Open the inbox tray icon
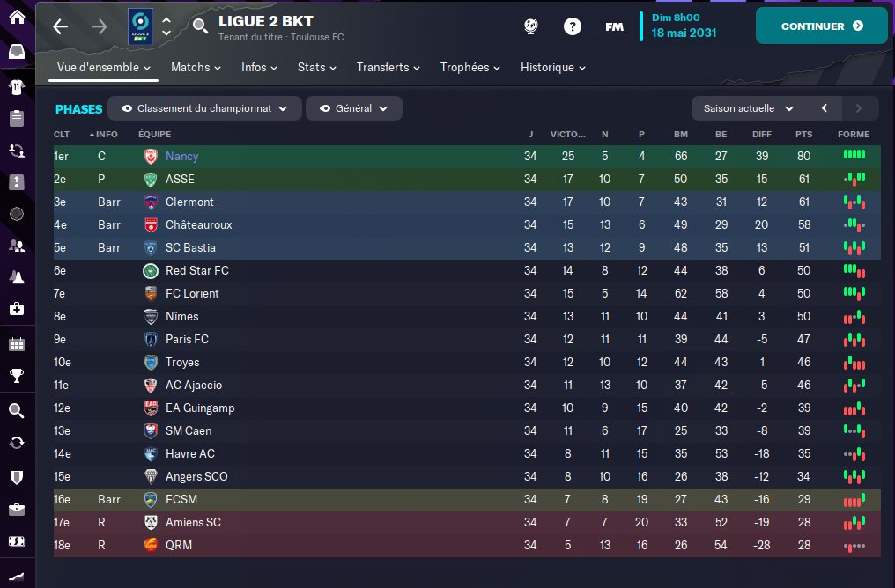Viewport: 895px width, 588px height. [x=17, y=52]
